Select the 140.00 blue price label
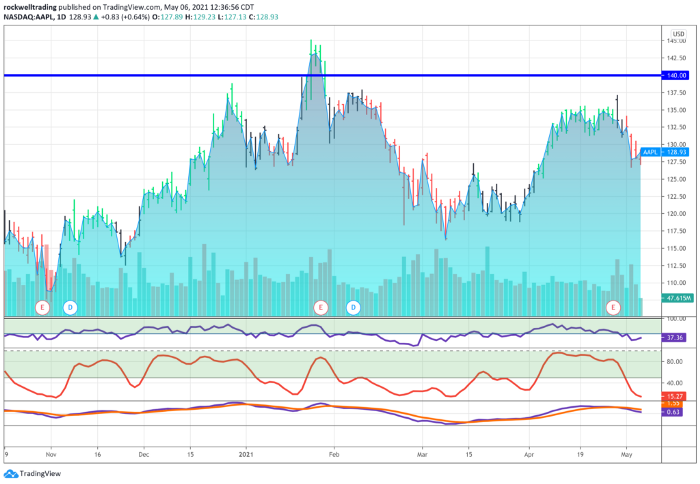700x484 pixels. coord(675,75)
